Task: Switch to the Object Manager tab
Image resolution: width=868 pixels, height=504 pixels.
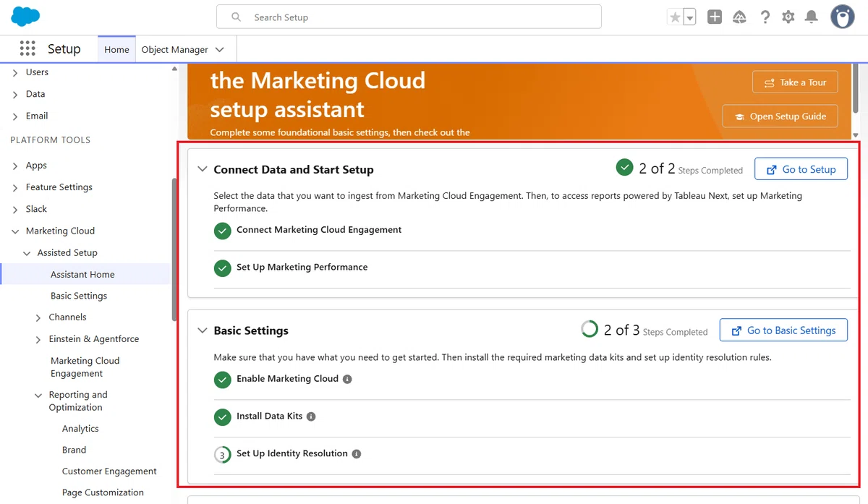Action: pyautogui.click(x=174, y=49)
